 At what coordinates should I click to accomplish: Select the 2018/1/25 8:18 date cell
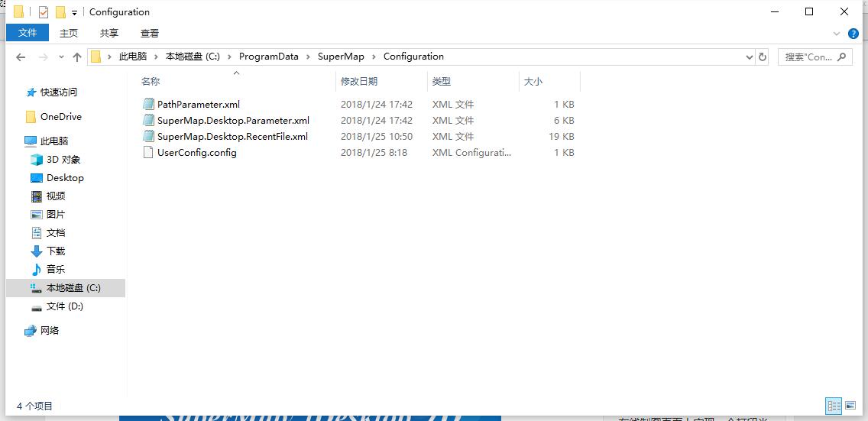374,152
